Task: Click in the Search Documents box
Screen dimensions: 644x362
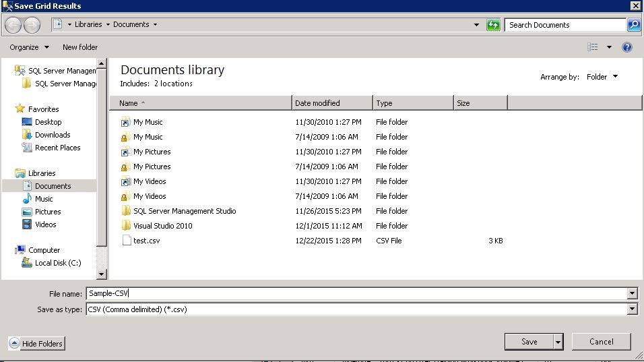Action: pyautogui.click(x=565, y=25)
